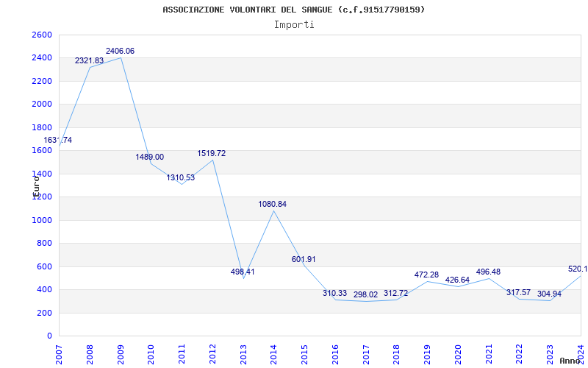This screenshot has width=588, height=368.
Task: Click the 1000 y-axis tick label
Action: pos(42,220)
